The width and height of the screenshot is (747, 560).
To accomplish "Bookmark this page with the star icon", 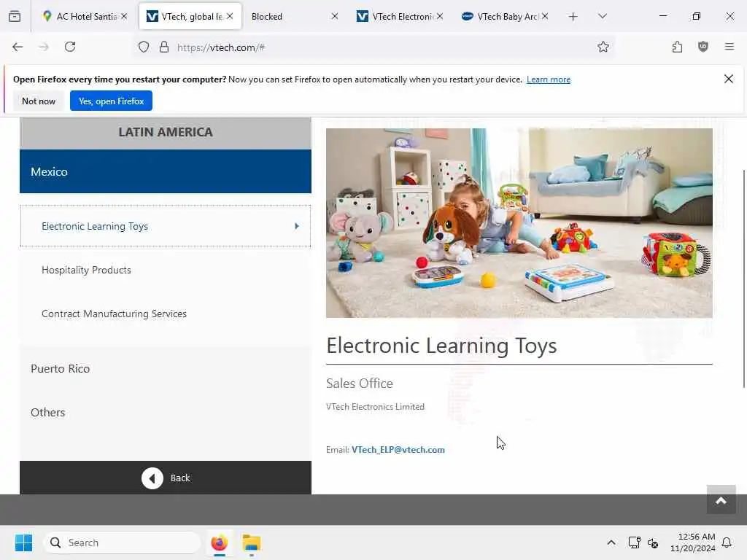I will tap(603, 47).
